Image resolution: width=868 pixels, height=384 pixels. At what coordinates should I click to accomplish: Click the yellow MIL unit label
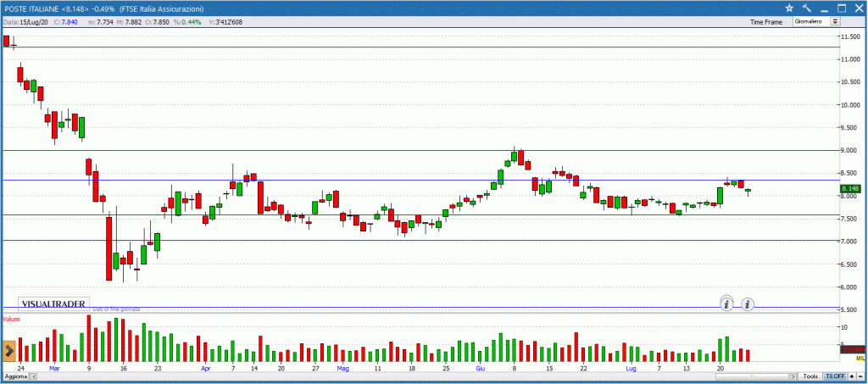pyautogui.click(x=860, y=359)
